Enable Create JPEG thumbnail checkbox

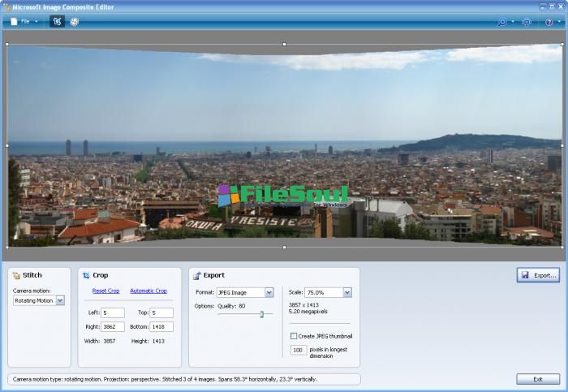(x=294, y=336)
